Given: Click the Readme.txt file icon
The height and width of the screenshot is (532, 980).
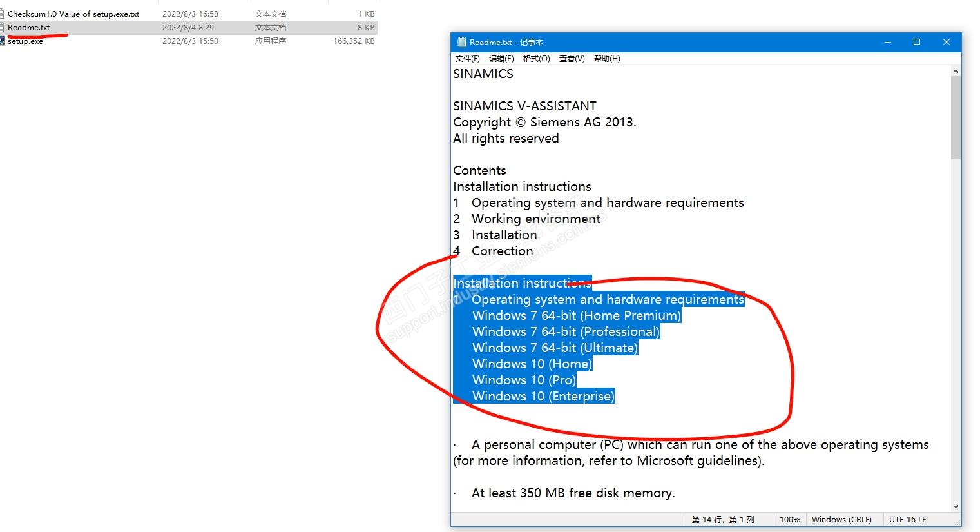Looking at the screenshot, I should 3,28.
